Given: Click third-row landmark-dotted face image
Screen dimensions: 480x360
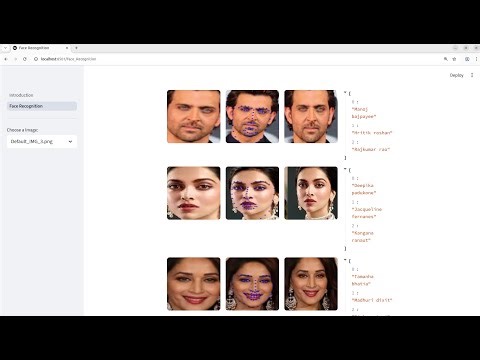Looking at the screenshot, I should point(252,284).
